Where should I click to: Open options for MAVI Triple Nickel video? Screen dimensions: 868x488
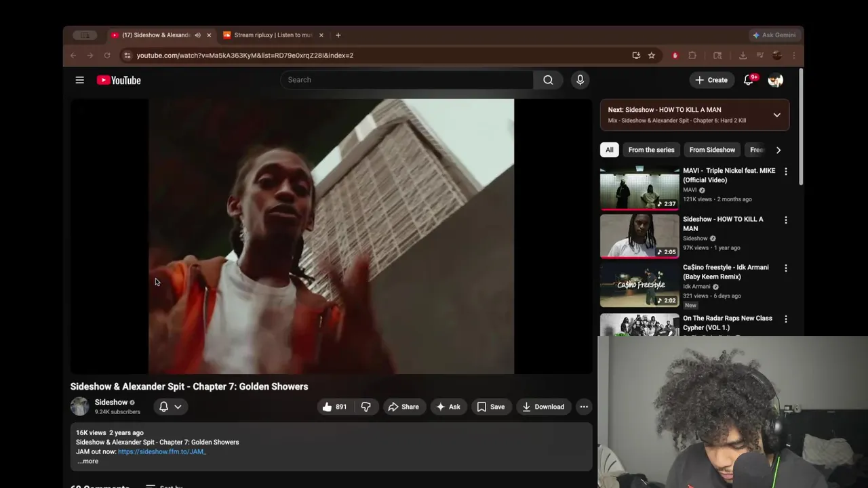coord(786,171)
